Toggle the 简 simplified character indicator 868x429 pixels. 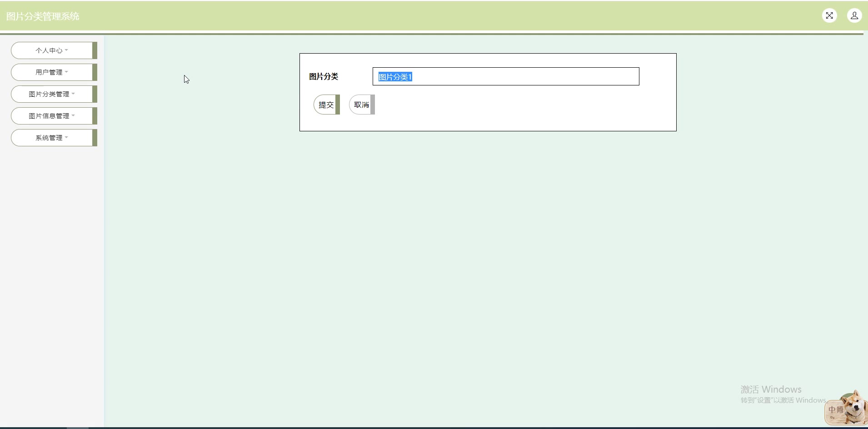pyautogui.click(x=840, y=409)
